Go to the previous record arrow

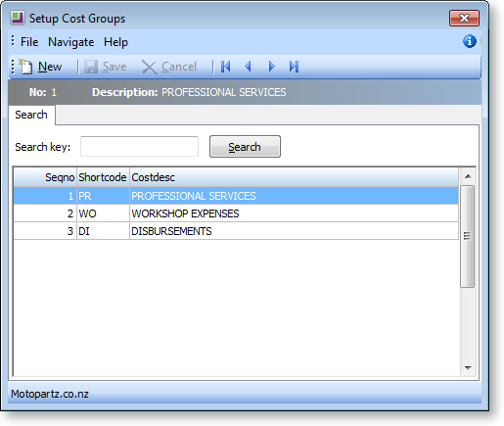tap(248, 67)
